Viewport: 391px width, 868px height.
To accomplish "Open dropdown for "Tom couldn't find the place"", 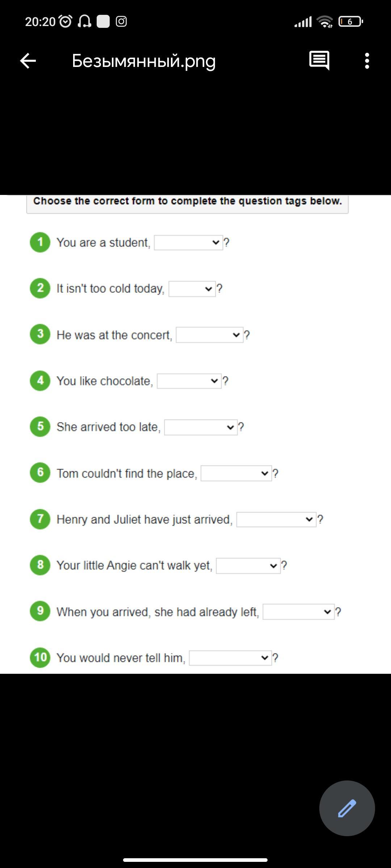I will pos(236,473).
